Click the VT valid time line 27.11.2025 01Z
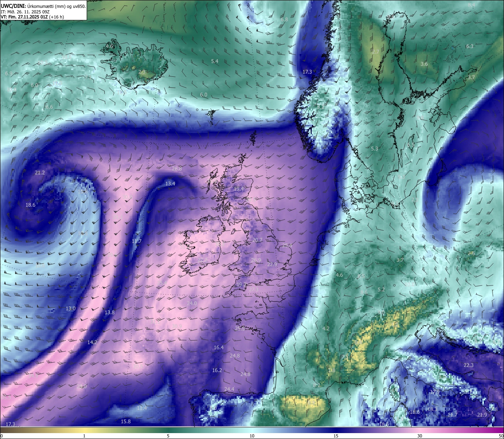Screen dimensions: 504x439 [32, 17]
